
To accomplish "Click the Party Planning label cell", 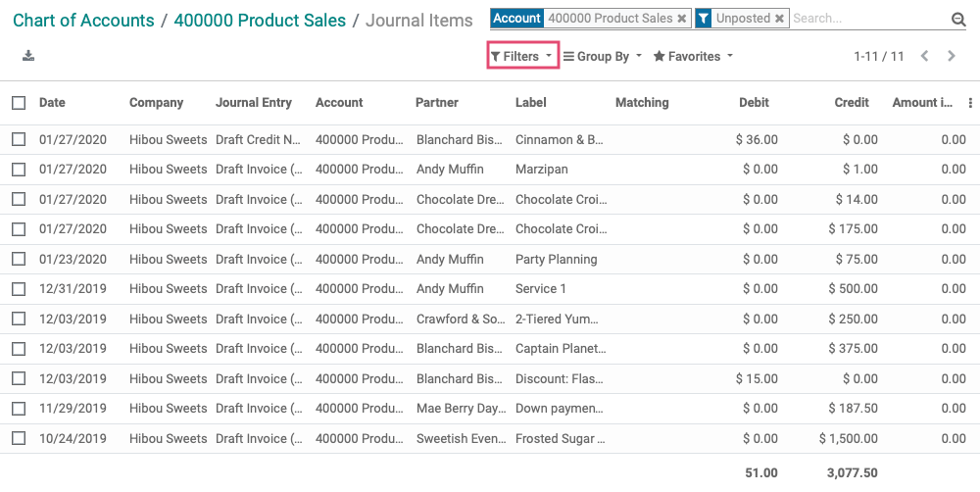I will click(557, 259).
